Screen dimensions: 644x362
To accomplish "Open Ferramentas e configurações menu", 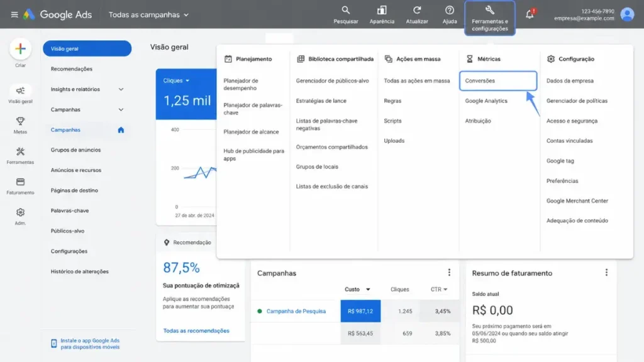I will click(489, 18).
